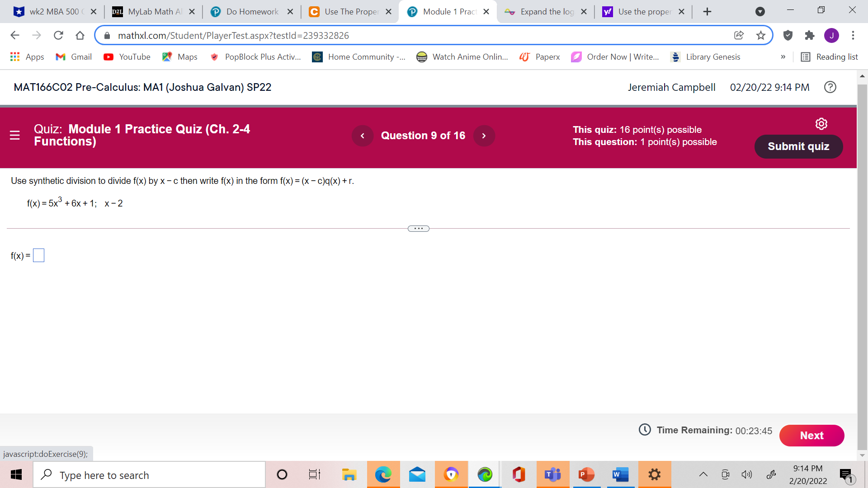
Task: Open the Reading list
Action: click(830, 57)
